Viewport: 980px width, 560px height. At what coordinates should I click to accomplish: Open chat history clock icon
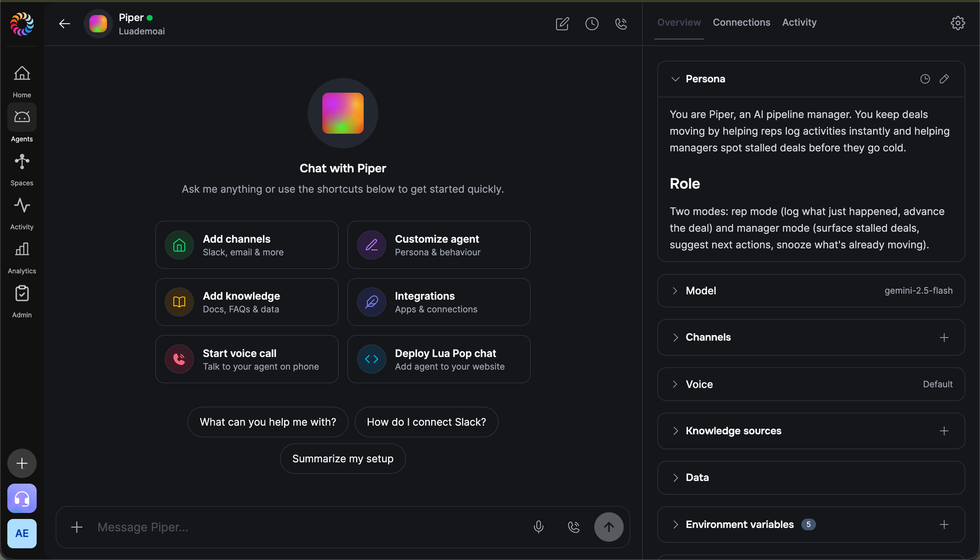point(592,24)
